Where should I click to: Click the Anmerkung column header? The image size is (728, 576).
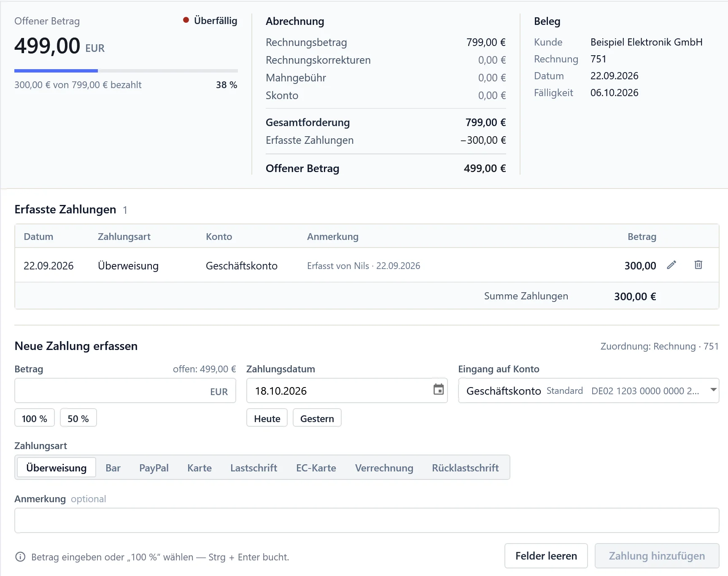tap(333, 237)
